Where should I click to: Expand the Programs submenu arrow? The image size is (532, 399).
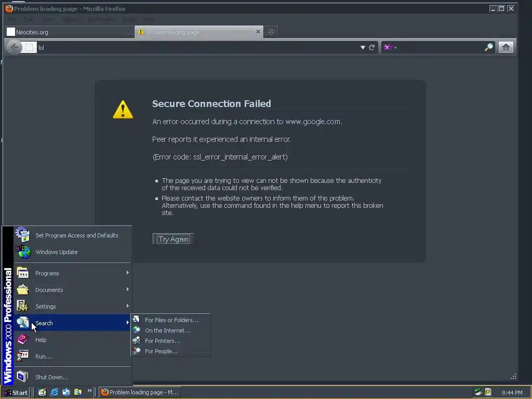pos(128,273)
